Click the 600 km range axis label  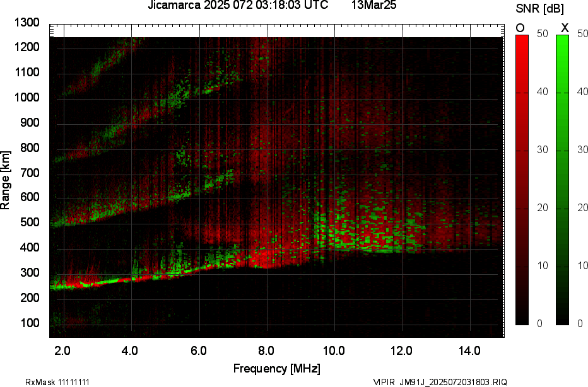click(30, 197)
